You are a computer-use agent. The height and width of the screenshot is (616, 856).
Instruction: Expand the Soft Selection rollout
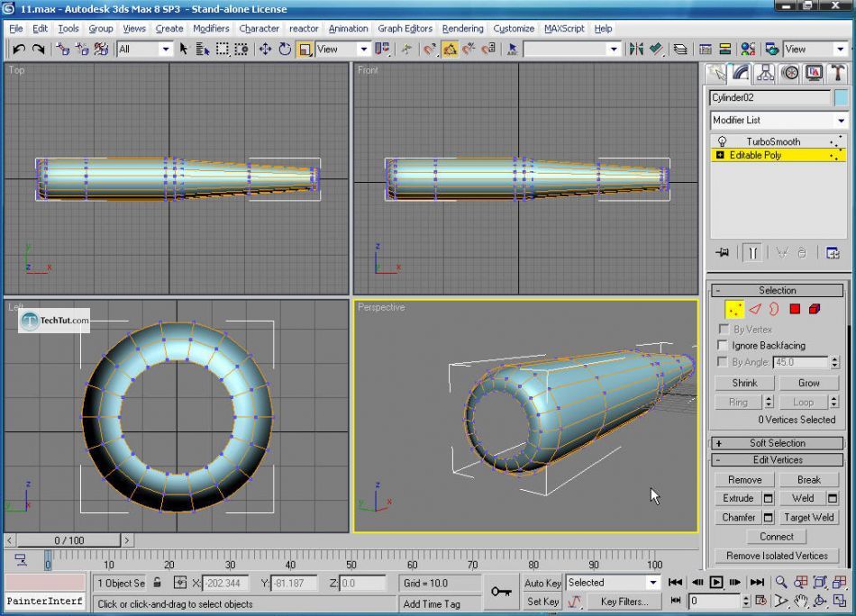(778, 443)
